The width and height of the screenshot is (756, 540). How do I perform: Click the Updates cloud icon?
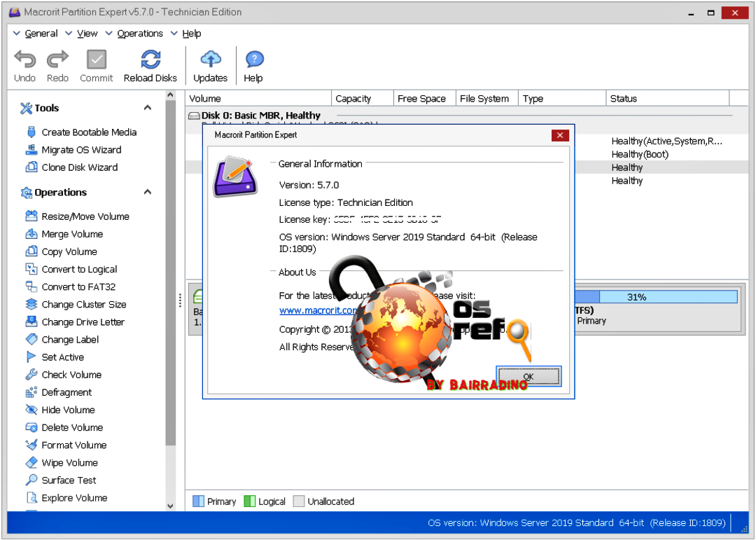(210, 60)
